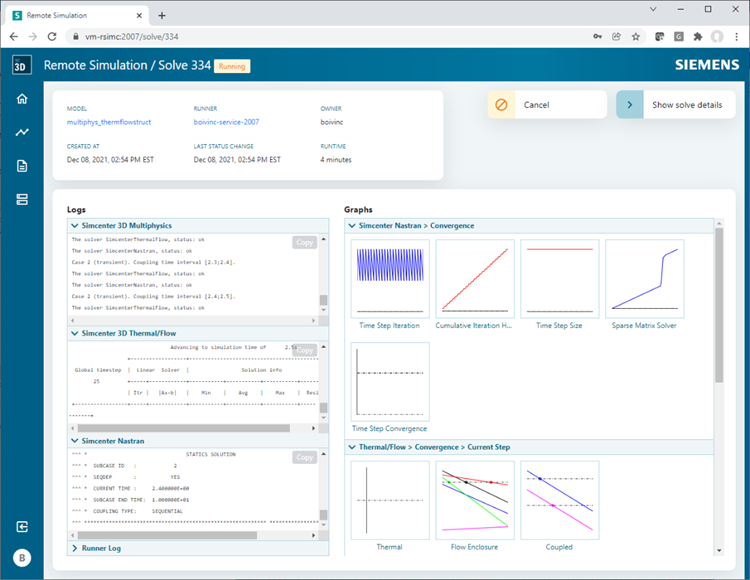Open the Time Step Size graph

[x=560, y=279]
